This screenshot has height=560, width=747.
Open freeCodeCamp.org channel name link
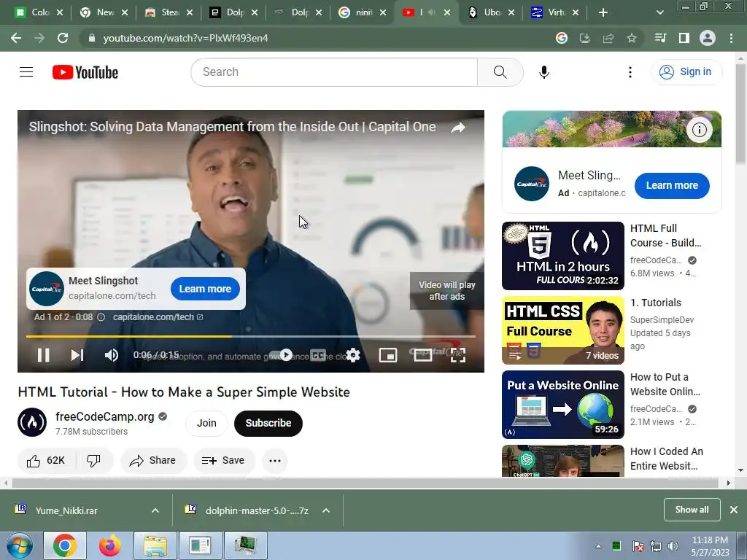tap(105, 416)
